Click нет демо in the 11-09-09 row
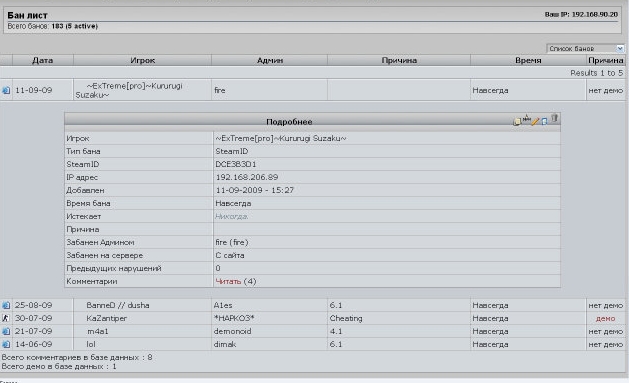The image size is (629, 383). tap(606, 91)
